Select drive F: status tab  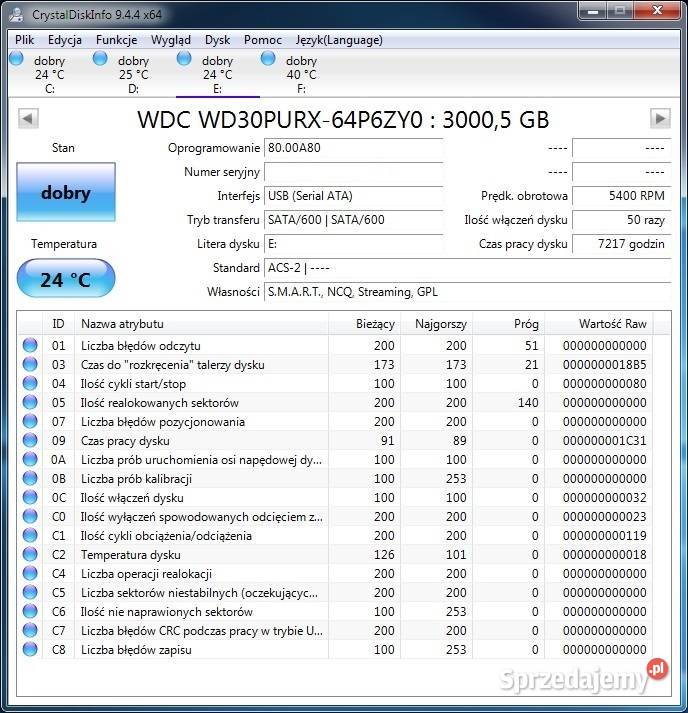301,74
